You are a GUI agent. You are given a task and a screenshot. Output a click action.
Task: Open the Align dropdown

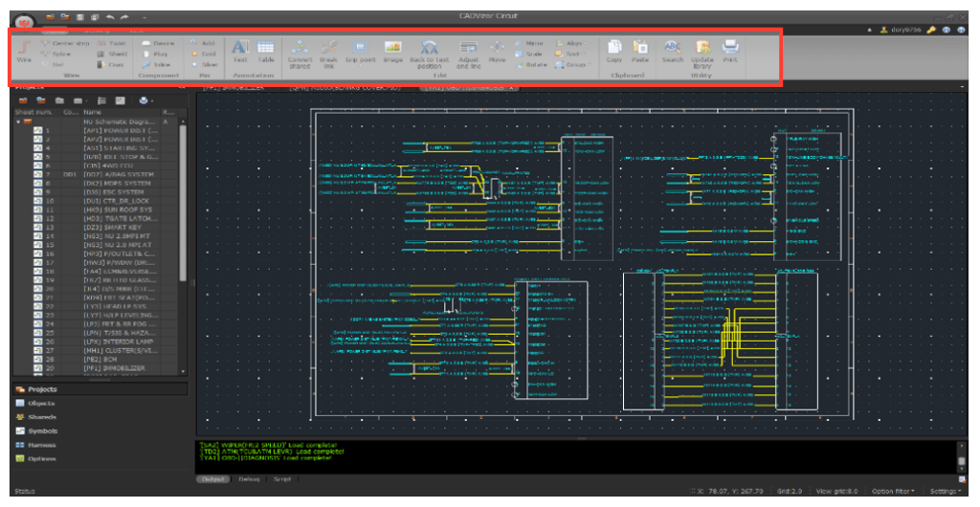[x=571, y=44]
